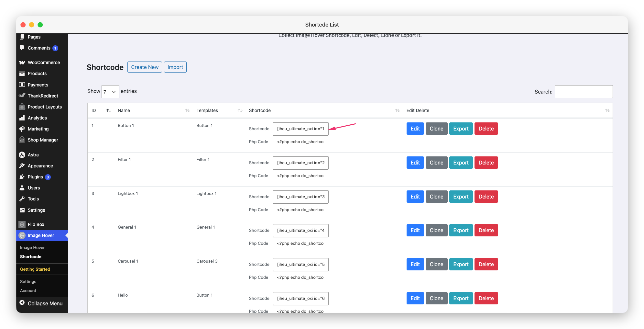This screenshot has width=644, height=329.
Task: Sort table by Name column
Action: point(187,110)
